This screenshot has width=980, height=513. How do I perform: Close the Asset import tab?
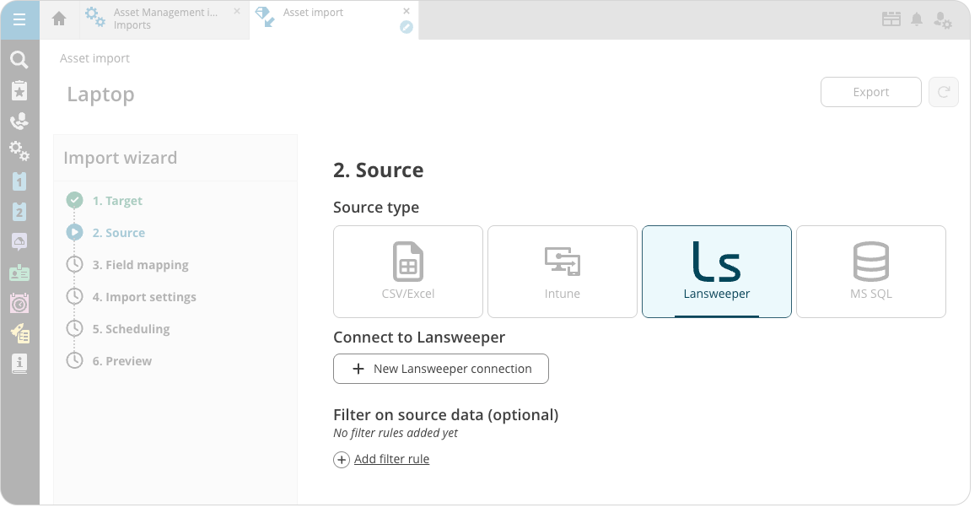click(407, 11)
